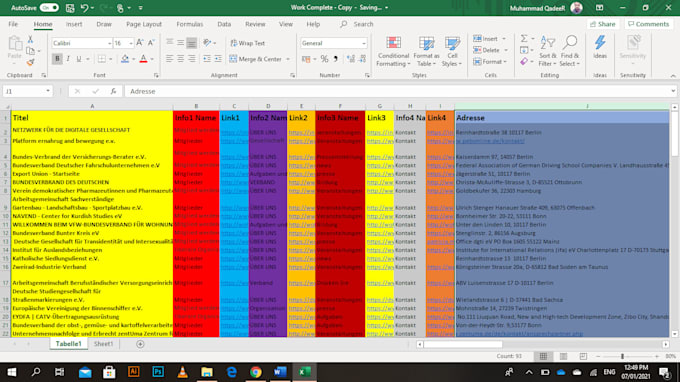Viewport: 680px width, 382px height.
Task: Open Cell Styles gallery
Action: click(x=452, y=52)
